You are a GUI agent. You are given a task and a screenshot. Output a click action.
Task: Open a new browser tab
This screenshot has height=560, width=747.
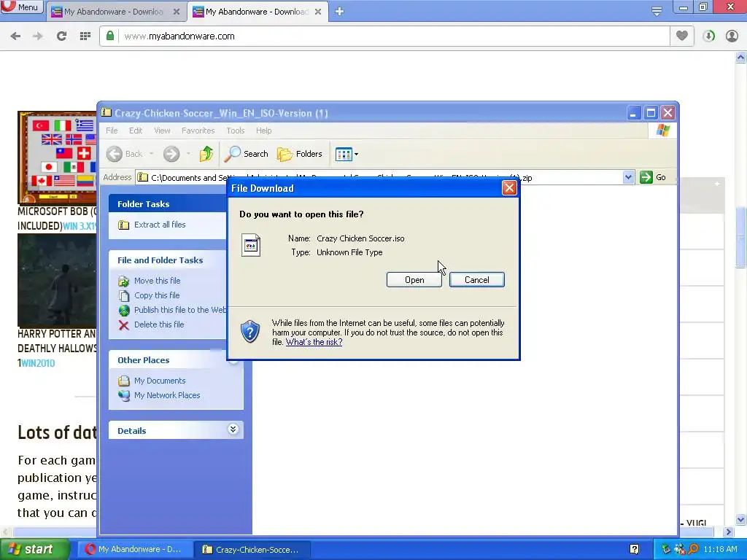tap(339, 12)
